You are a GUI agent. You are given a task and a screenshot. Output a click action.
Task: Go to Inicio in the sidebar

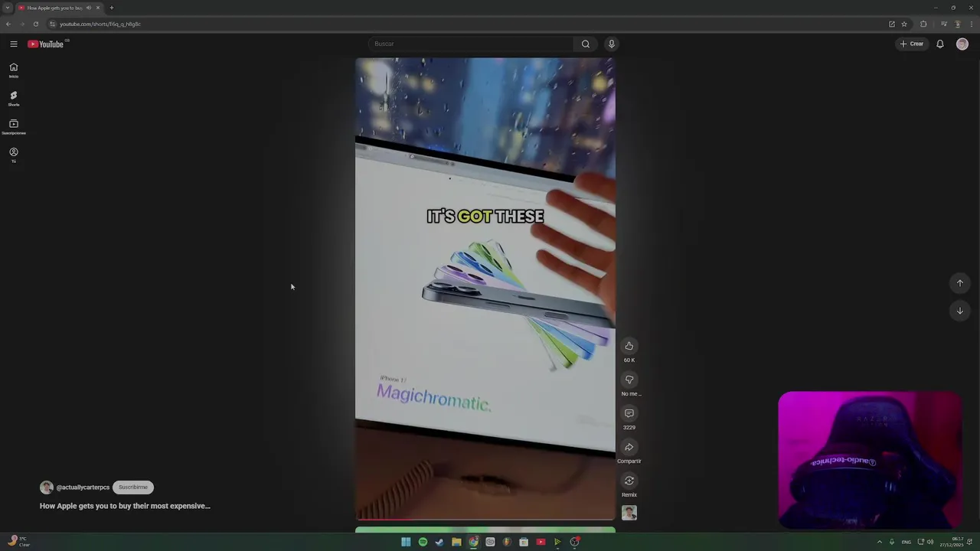[x=13, y=70]
